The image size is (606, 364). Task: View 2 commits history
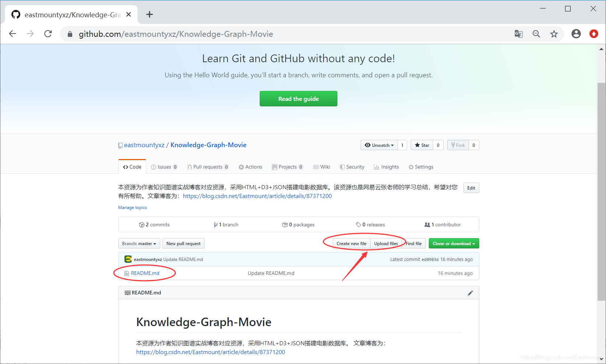pyautogui.click(x=154, y=225)
